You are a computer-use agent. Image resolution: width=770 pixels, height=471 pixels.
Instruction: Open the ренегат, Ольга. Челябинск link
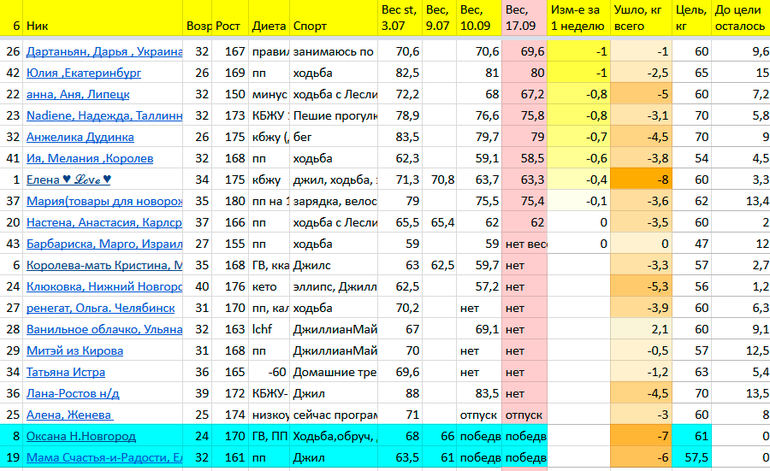coord(104,308)
